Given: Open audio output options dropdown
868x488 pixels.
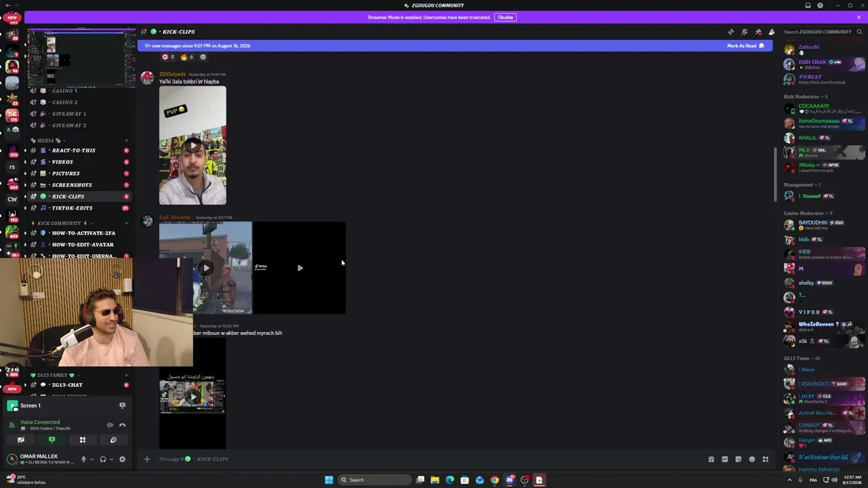Looking at the screenshot, I should pos(111,460).
